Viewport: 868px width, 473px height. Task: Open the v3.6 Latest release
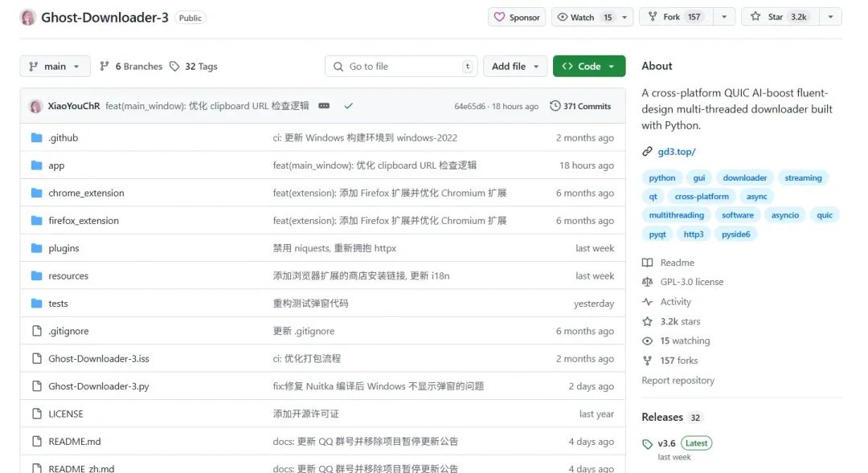click(665, 442)
